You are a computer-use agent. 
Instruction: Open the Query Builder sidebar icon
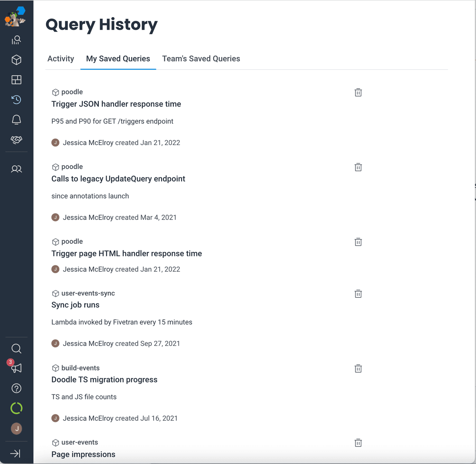[x=16, y=40]
